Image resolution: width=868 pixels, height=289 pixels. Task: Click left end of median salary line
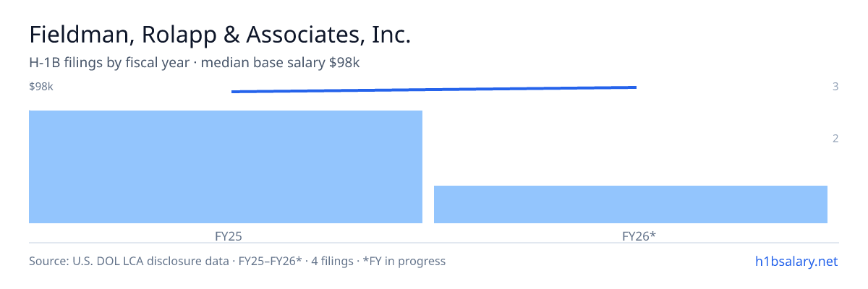coord(232,92)
